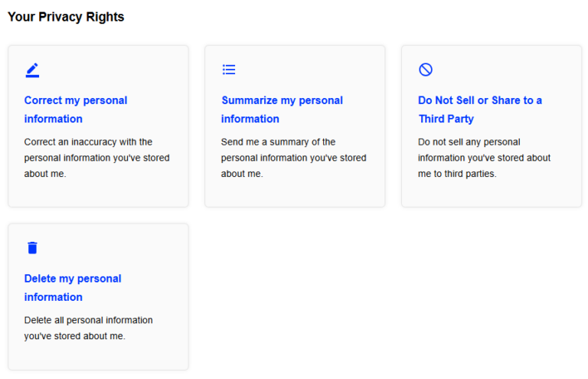Click the 'to third parties.' description line

(x=457, y=174)
